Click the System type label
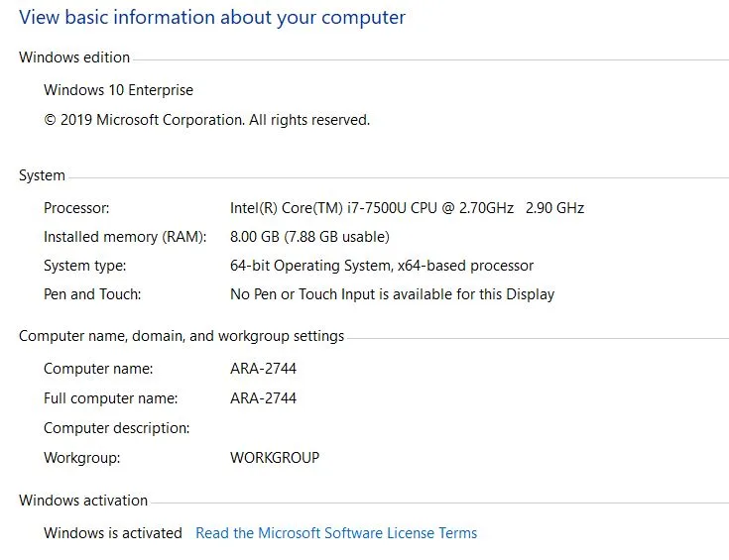Viewport: 729px width, 560px height. [x=84, y=266]
